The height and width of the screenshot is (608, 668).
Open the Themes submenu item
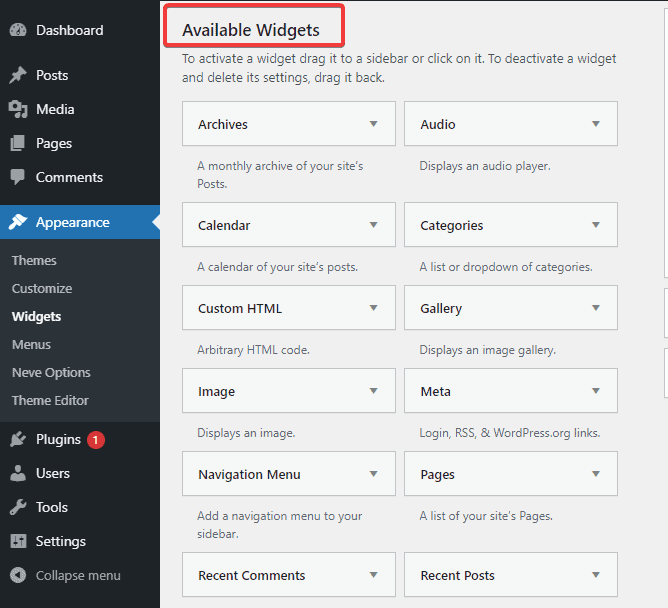click(x=34, y=260)
